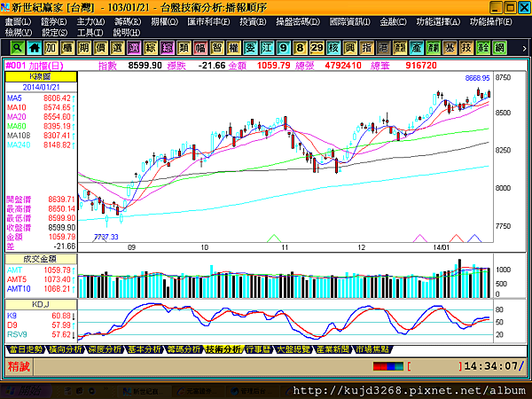
Task: Click the yellow number 8 toolbar icon
Action: (x=300, y=48)
